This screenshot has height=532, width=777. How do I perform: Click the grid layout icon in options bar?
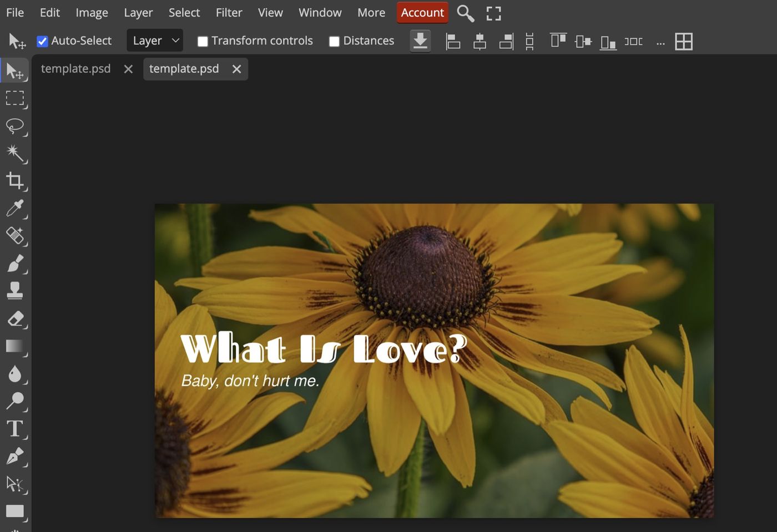pyautogui.click(x=683, y=41)
